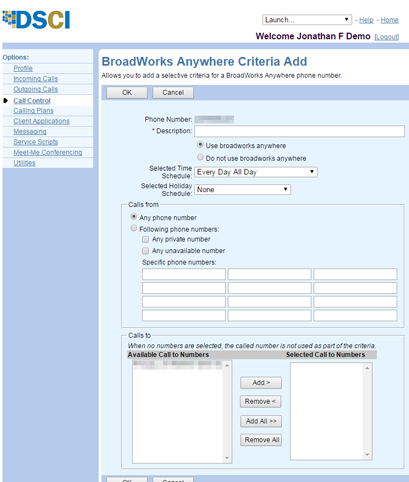
Task: Open the Launch dropdown
Action: 307,20
